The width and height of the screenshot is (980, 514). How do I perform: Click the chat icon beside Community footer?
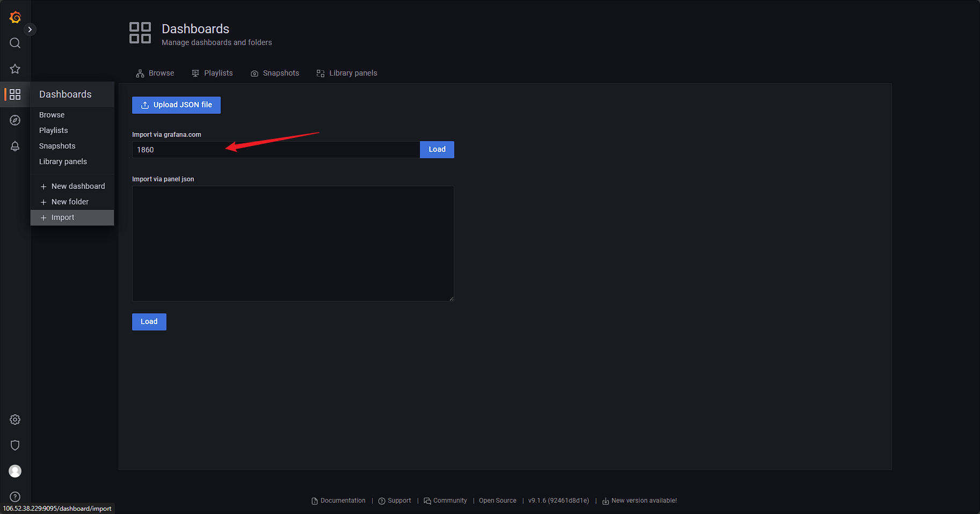pyautogui.click(x=427, y=501)
